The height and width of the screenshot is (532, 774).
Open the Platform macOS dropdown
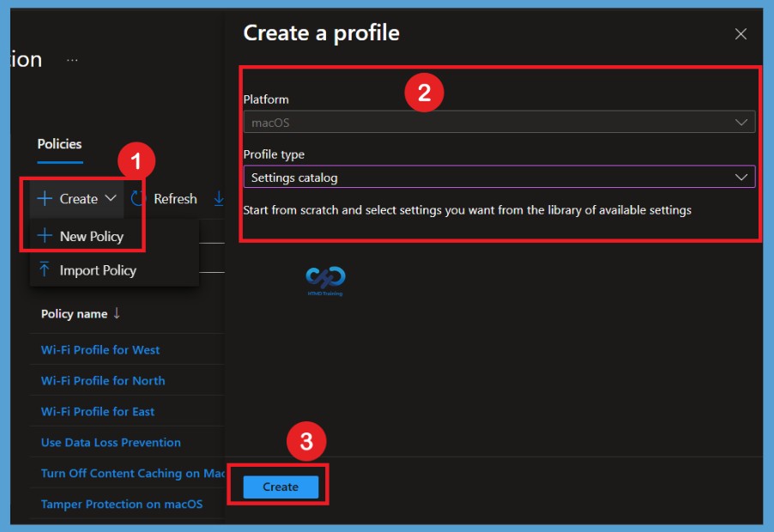(x=499, y=123)
